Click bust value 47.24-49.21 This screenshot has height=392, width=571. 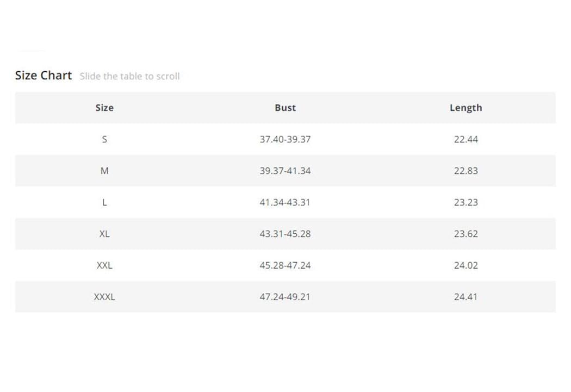click(x=285, y=297)
